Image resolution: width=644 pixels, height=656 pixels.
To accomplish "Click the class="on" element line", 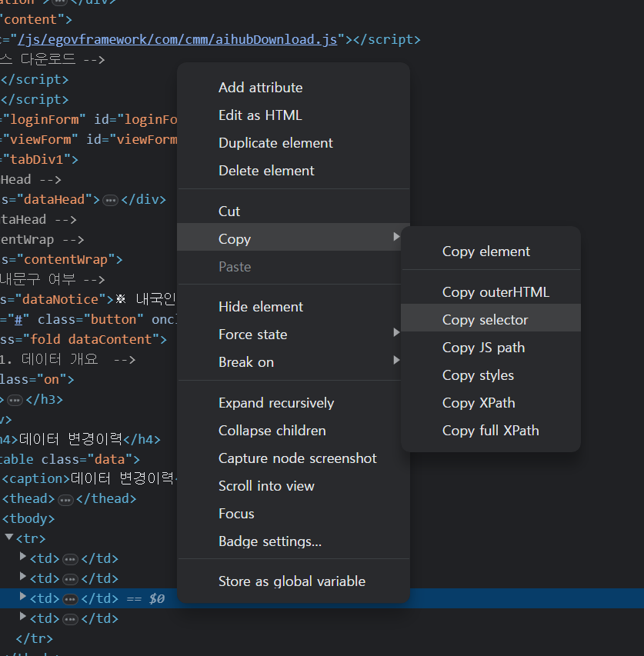I will tap(37, 379).
